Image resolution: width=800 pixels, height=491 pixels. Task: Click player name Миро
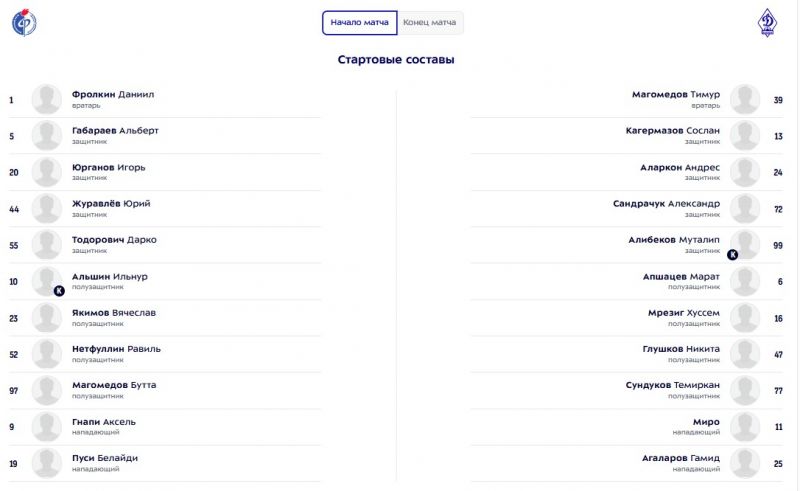tap(706, 422)
